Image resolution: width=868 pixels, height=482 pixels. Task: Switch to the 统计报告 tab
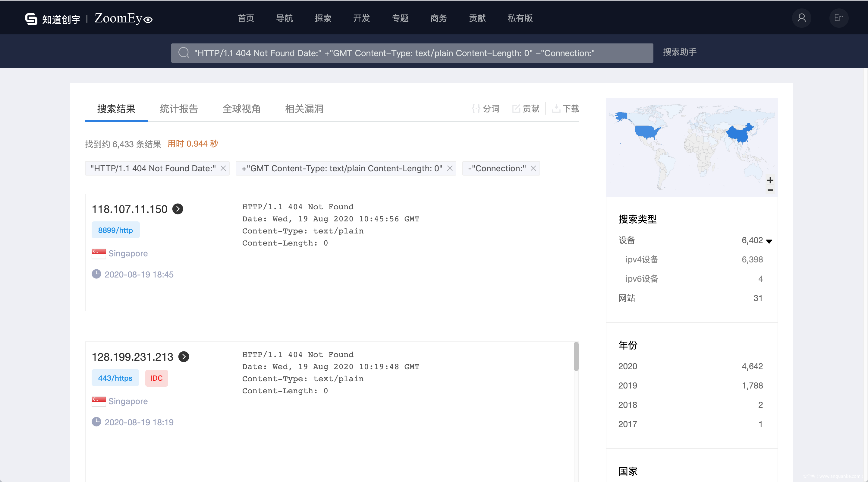point(179,109)
